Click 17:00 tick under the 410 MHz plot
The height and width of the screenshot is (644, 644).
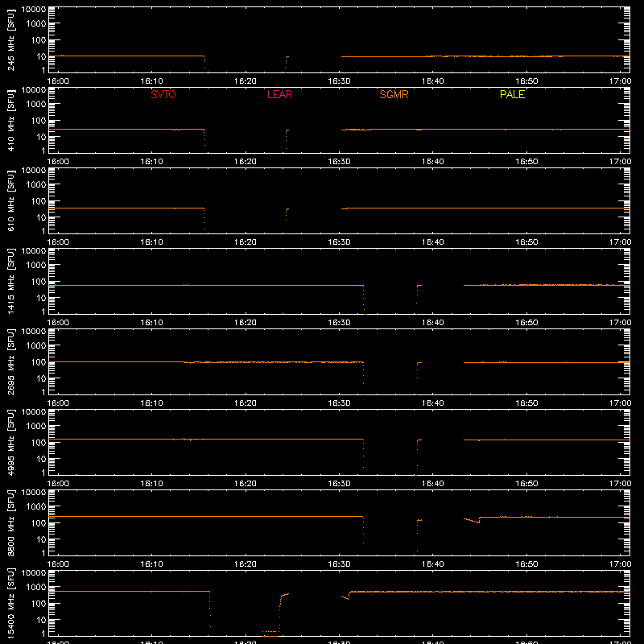tap(620, 162)
